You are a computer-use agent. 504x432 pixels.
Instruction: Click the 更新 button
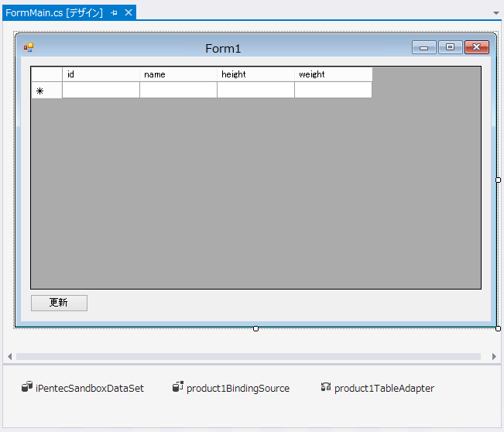coord(59,303)
